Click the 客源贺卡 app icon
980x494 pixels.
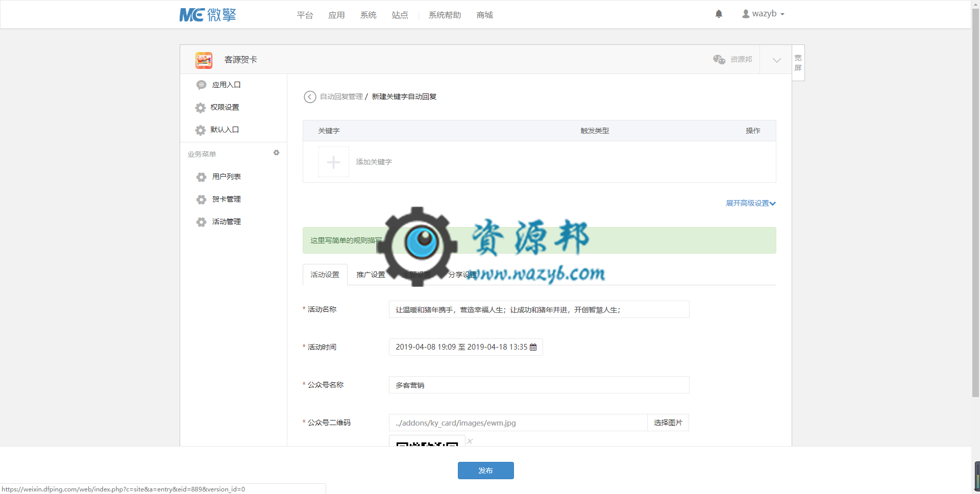[x=204, y=60]
